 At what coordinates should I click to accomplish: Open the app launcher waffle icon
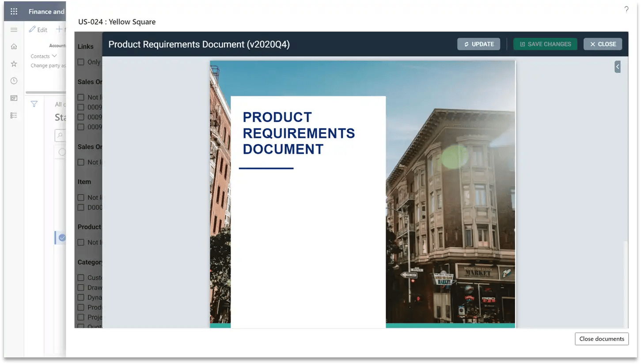(14, 11)
